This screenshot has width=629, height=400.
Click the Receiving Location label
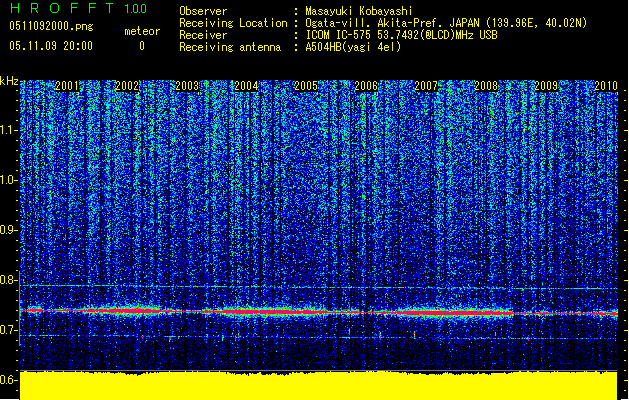pyautogui.click(x=233, y=23)
